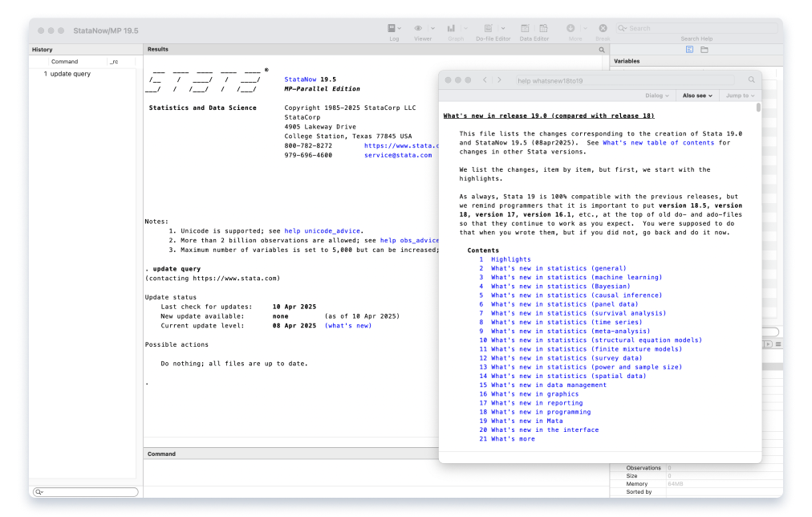This screenshot has height=517, width=812.
Task: Open What's new in statistics (Bayesian)
Action: click(x=560, y=286)
